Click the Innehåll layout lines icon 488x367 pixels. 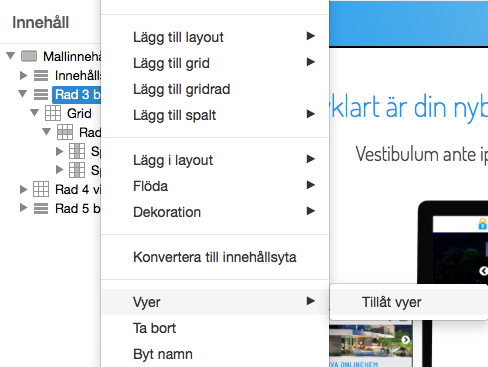[x=41, y=76]
